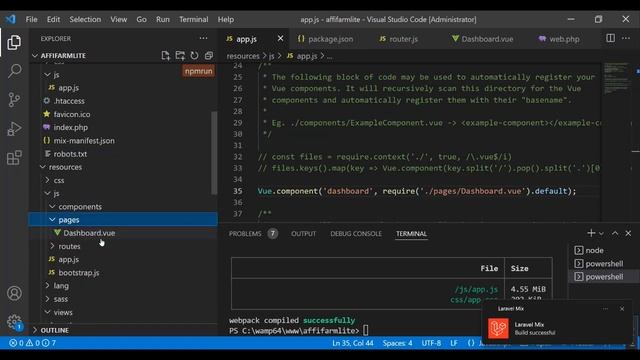This screenshot has width=640, height=360.
Task: Click the Visual Studio Code logo icon
Action: (11, 19)
